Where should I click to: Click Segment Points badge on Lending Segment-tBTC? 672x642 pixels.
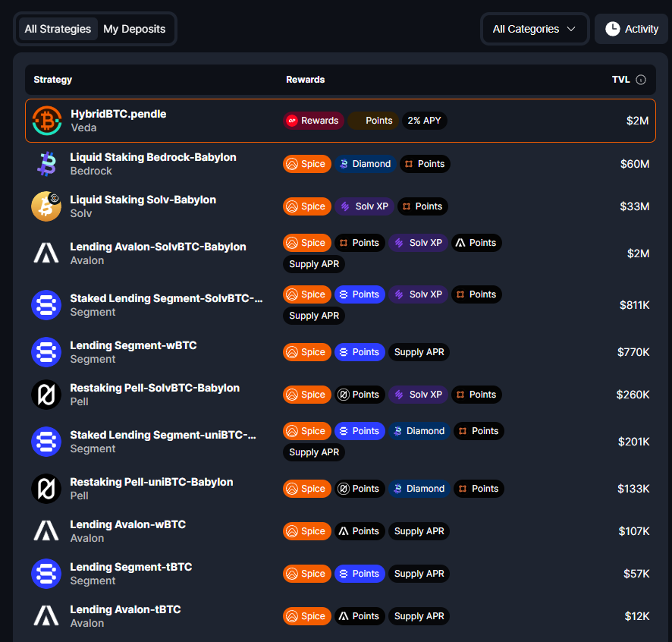pyautogui.click(x=360, y=574)
